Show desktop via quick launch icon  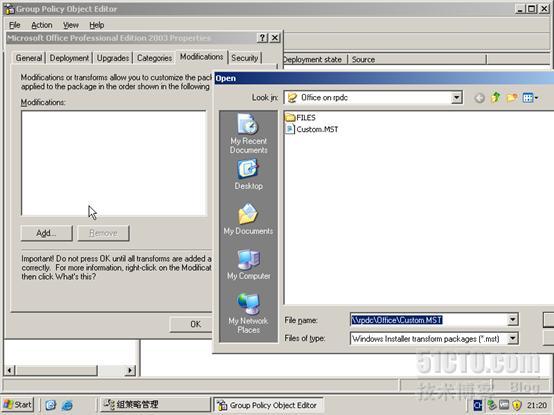coord(51,405)
